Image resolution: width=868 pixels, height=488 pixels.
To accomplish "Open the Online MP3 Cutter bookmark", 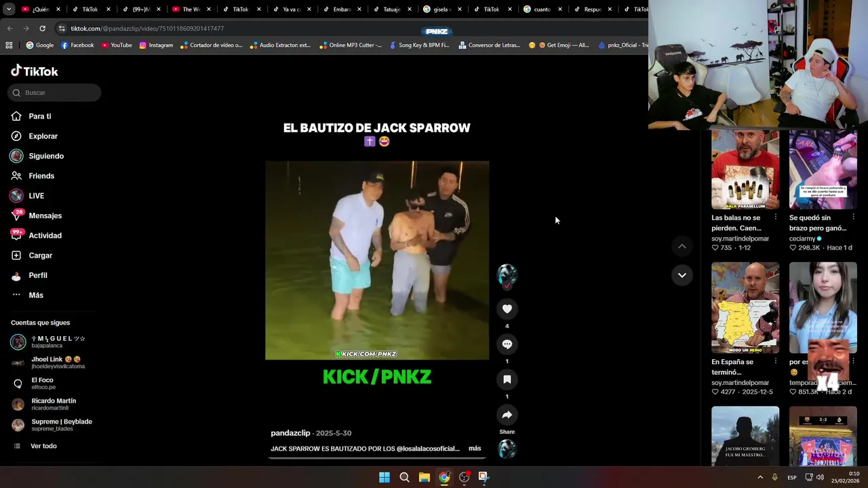I will coord(350,45).
